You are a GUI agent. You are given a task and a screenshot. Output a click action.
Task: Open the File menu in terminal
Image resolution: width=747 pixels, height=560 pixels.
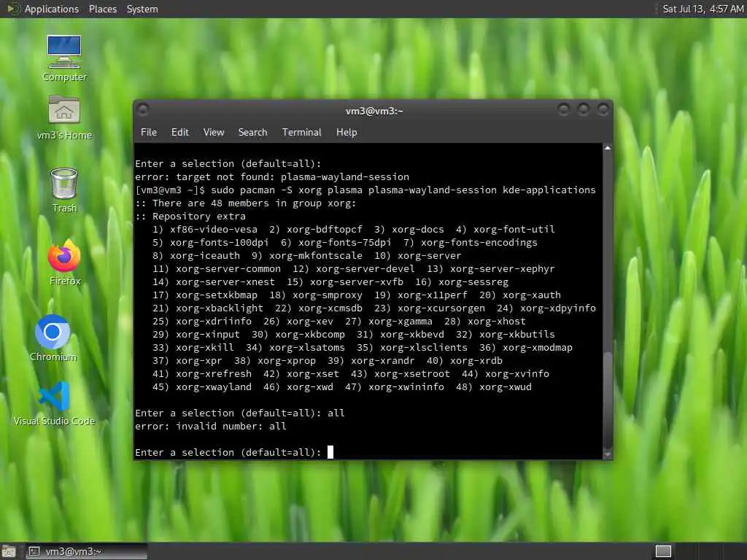pyautogui.click(x=149, y=133)
